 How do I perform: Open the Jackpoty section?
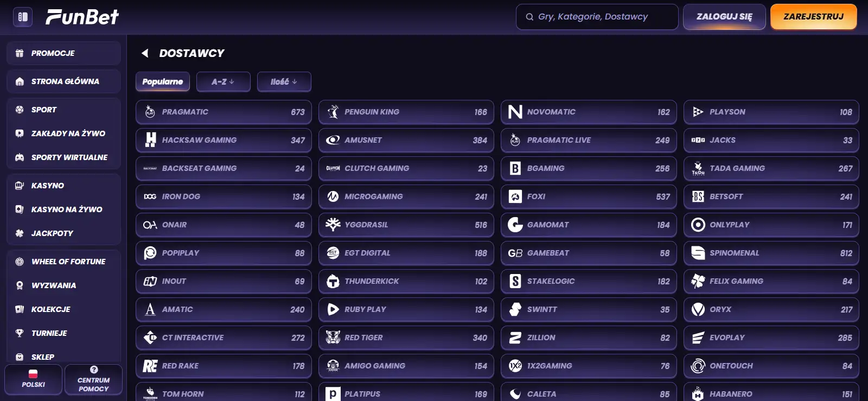[63, 233]
